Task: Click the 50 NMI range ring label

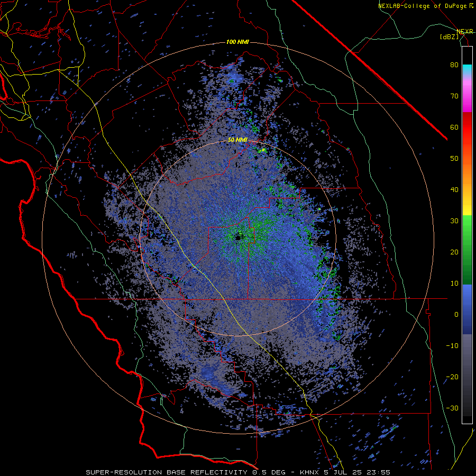Action: [x=237, y=140]
